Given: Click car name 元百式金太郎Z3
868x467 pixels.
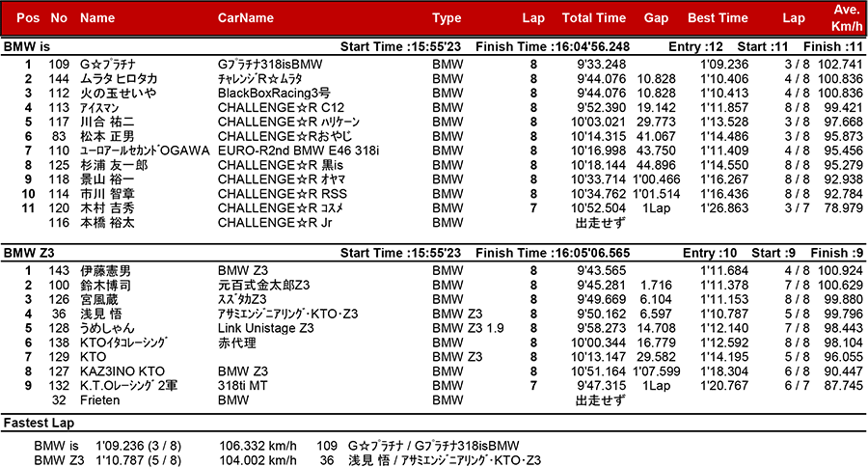Looking at the screenshot, I should pyautogui.click(x=263, y=286).
